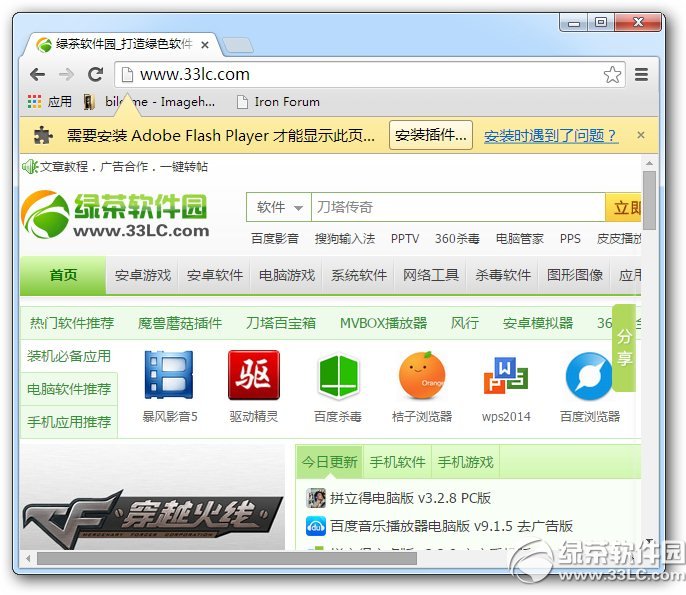The height and width of the screenshot is (595, 686).
Task: Expand the 软件 search category dropdown
Action: (279, 207)
